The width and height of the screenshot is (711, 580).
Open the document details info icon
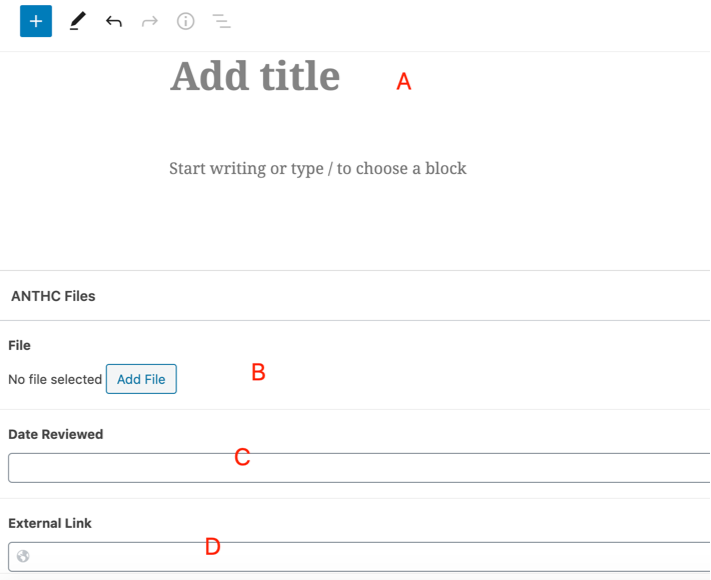coord(186,21)
